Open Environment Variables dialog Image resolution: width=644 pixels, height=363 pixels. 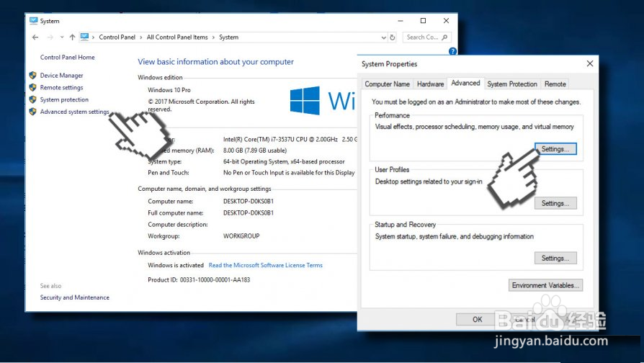(545, 285)
